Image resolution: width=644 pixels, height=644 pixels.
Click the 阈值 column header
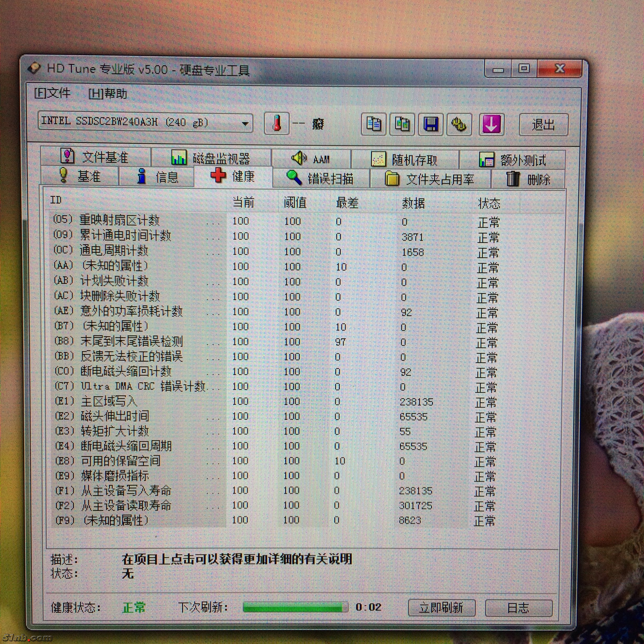tap(295, 202)
